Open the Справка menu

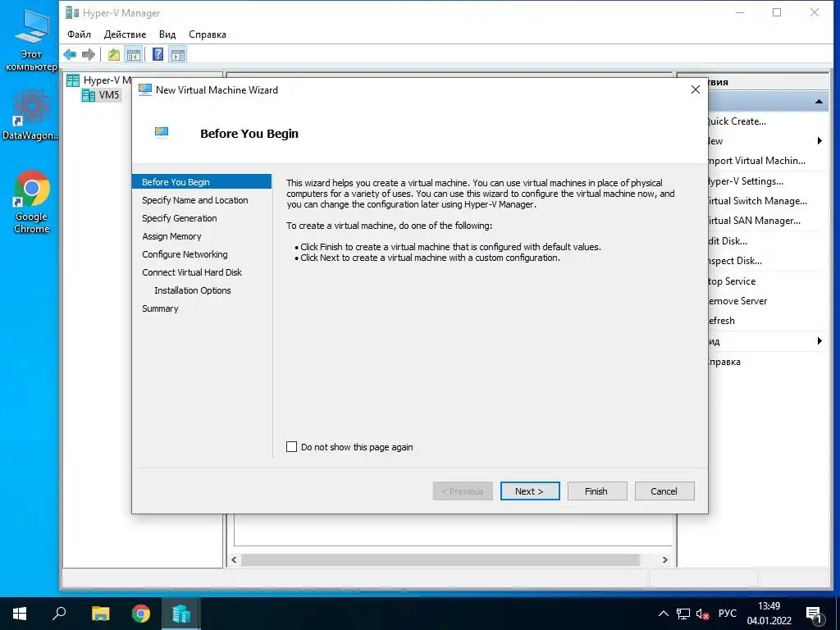click(208, 34)
